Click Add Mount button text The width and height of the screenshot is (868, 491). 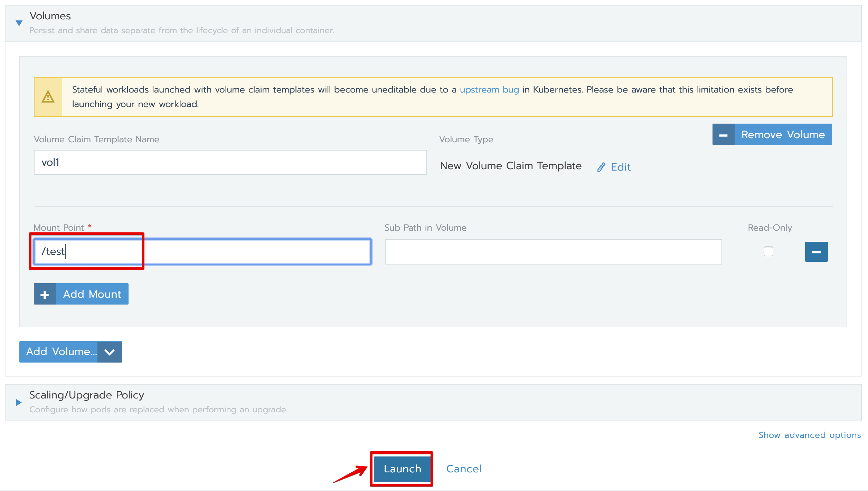pyautogui.click(x=92, y=294)
